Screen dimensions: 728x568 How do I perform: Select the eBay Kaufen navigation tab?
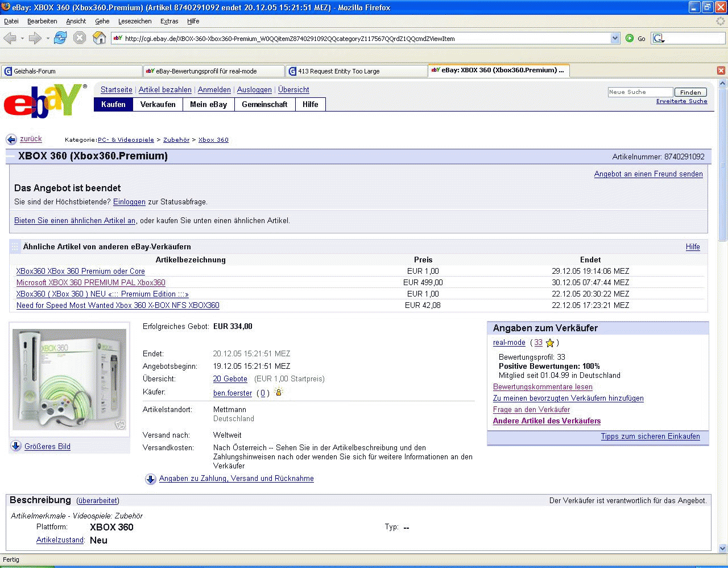pos(113,105)
